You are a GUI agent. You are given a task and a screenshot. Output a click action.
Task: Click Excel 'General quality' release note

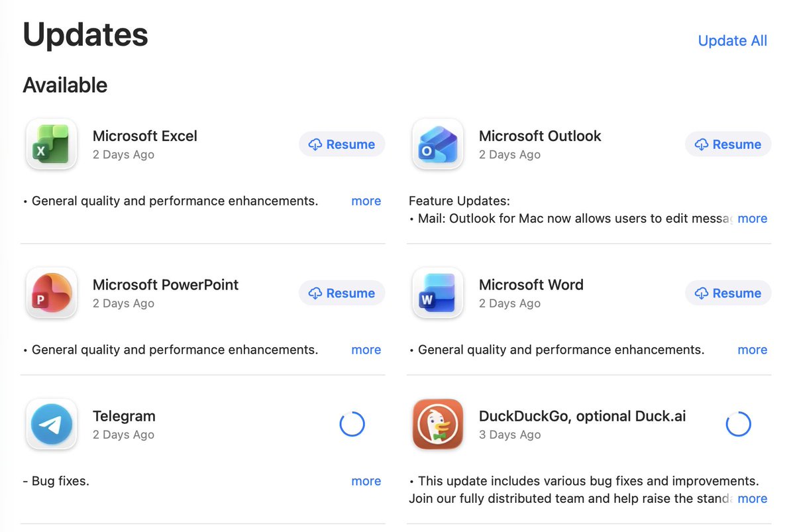[170, 201]
